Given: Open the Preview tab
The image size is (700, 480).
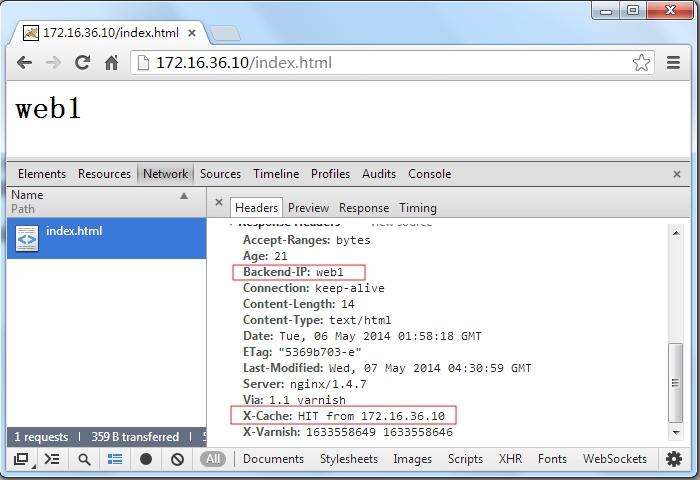Looking at the screenshot, I should [308, 208].
